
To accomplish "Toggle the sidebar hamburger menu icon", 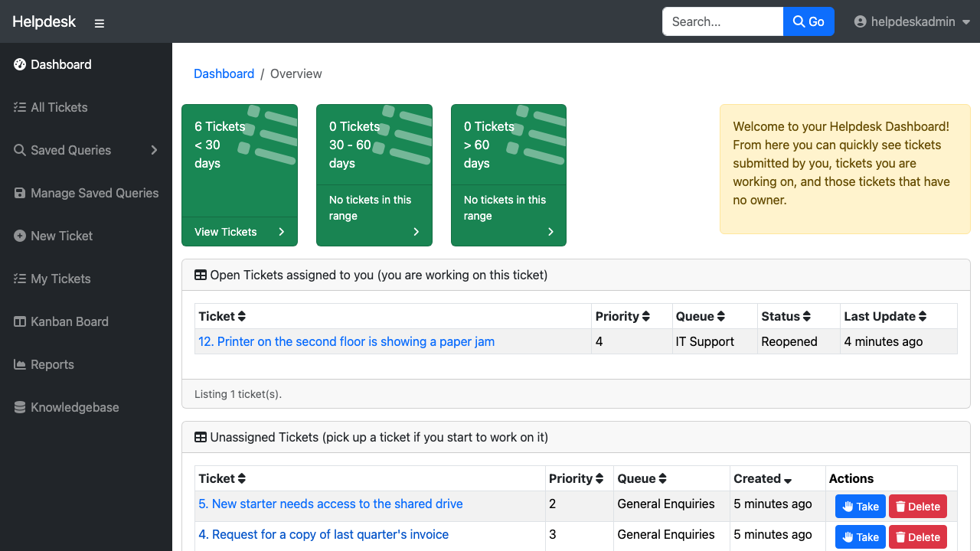I will click(100, 23).
